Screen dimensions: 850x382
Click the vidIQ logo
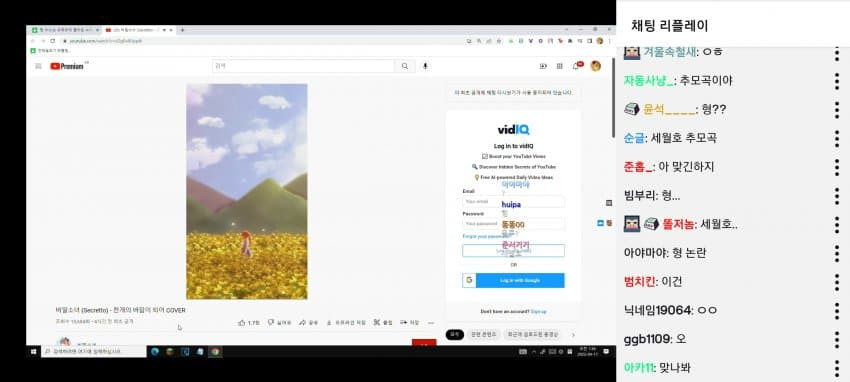(x=513, y=130)
